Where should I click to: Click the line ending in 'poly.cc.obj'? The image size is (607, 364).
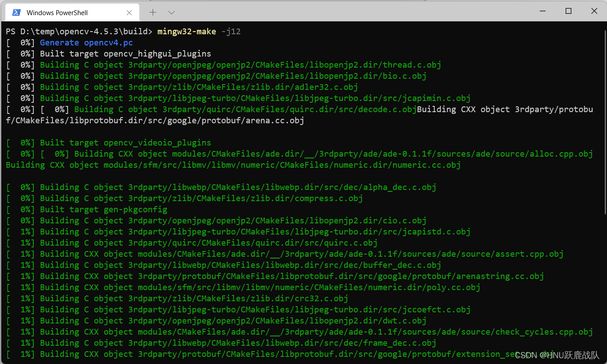(243, 287)
